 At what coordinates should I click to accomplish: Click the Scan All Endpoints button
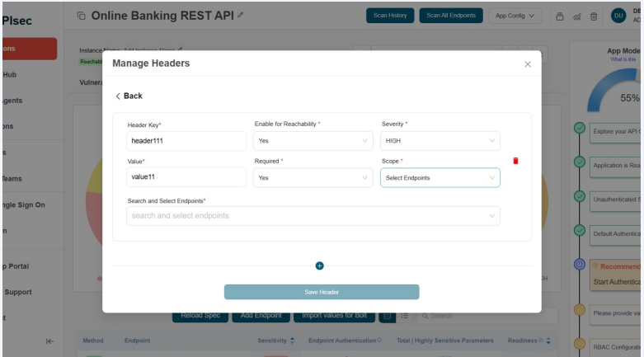[450, 16]
